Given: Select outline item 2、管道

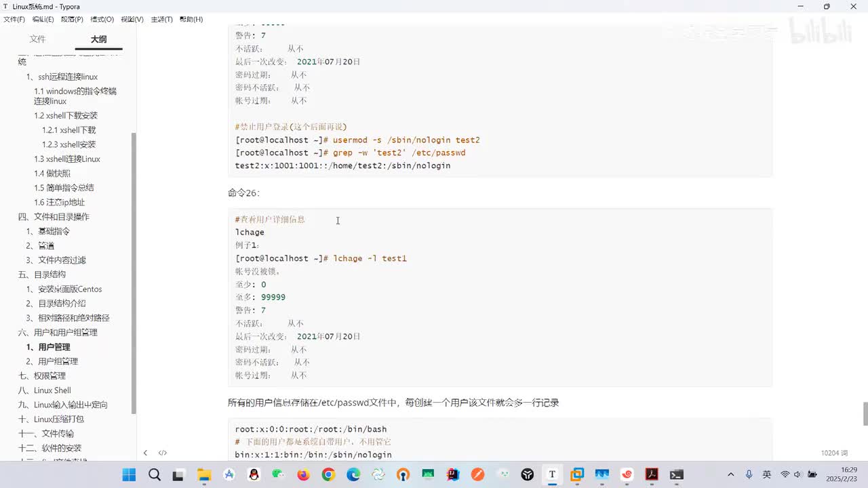Looking at the screenshot, I should (40, 246).
